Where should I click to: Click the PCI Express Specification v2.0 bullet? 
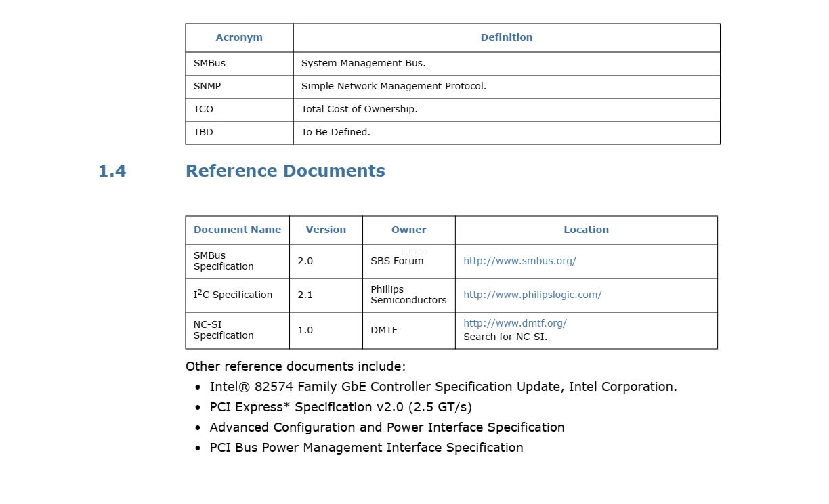341,407
